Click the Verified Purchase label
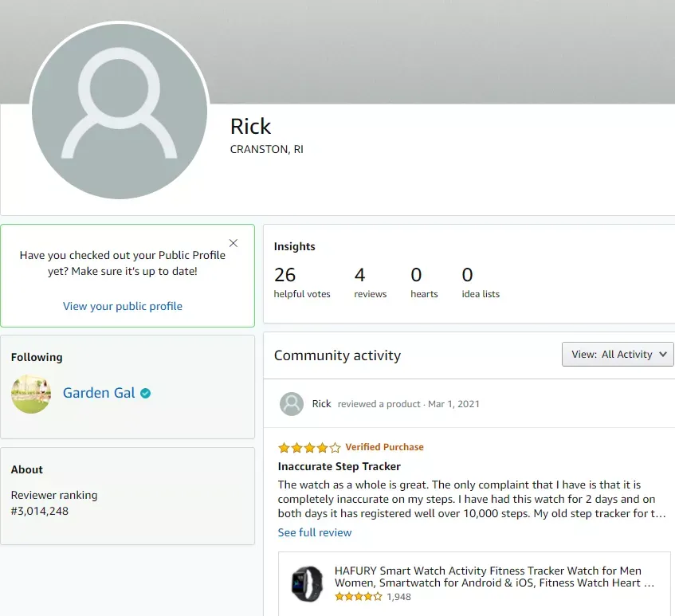Image resolution: width=675 pixels, height=616 pixels. pyautogui.click(x=384, y=447)
